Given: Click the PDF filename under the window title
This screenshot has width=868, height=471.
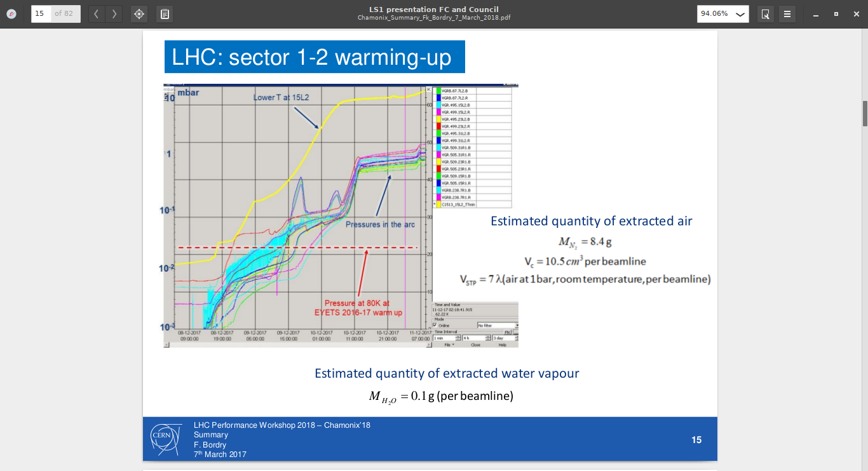Looking at the screenshot, I should (x=434, y=18).
